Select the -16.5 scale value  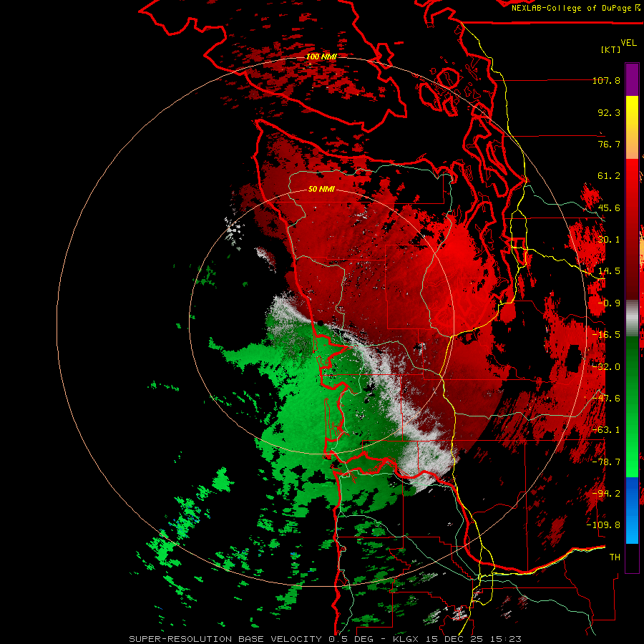click(606, 335)
